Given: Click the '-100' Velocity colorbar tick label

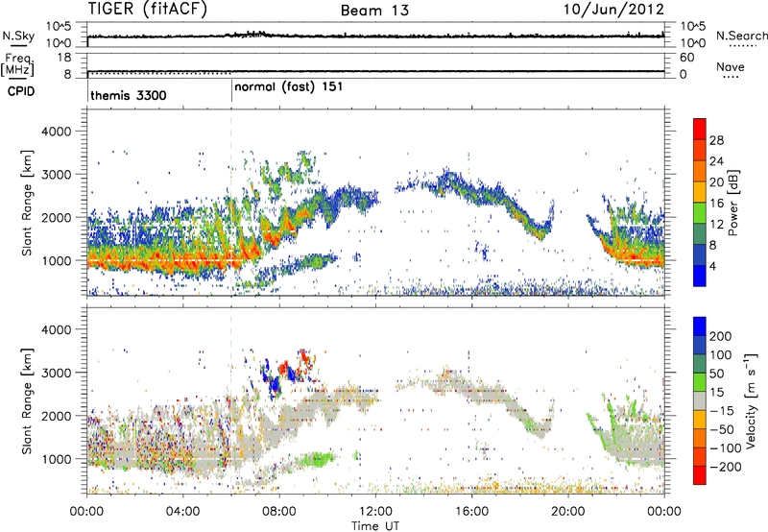Looking at the screenshot, I should pyautogui.click(x=725, y=448).
